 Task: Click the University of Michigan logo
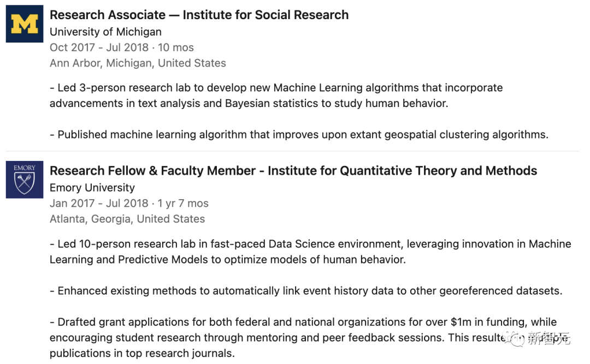25,24
